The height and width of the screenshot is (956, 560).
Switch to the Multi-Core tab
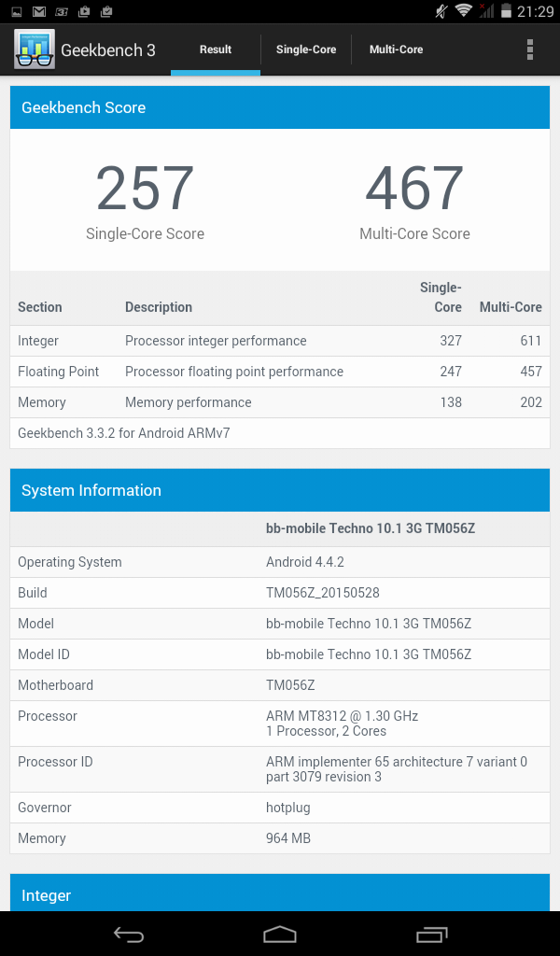tap(396, 49)
